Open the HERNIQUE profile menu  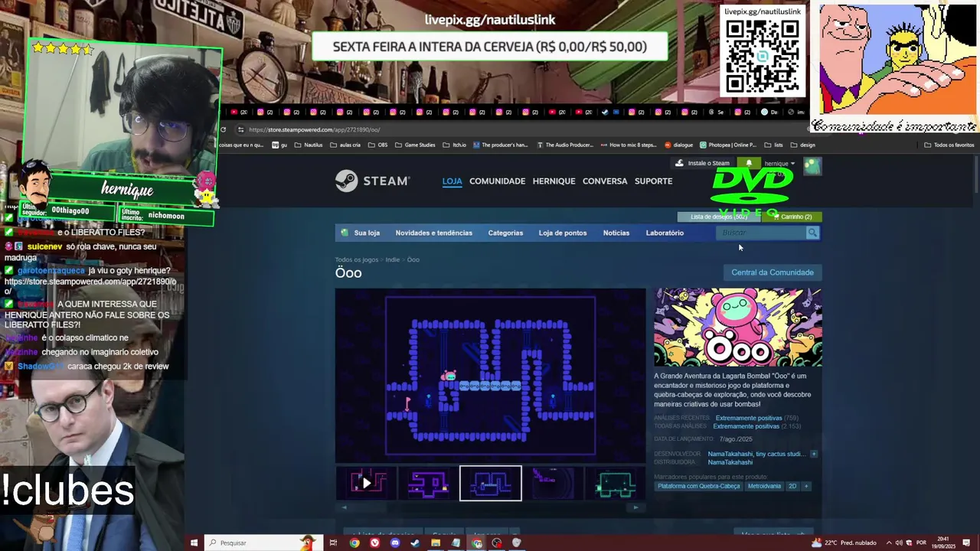pos(554,181)
